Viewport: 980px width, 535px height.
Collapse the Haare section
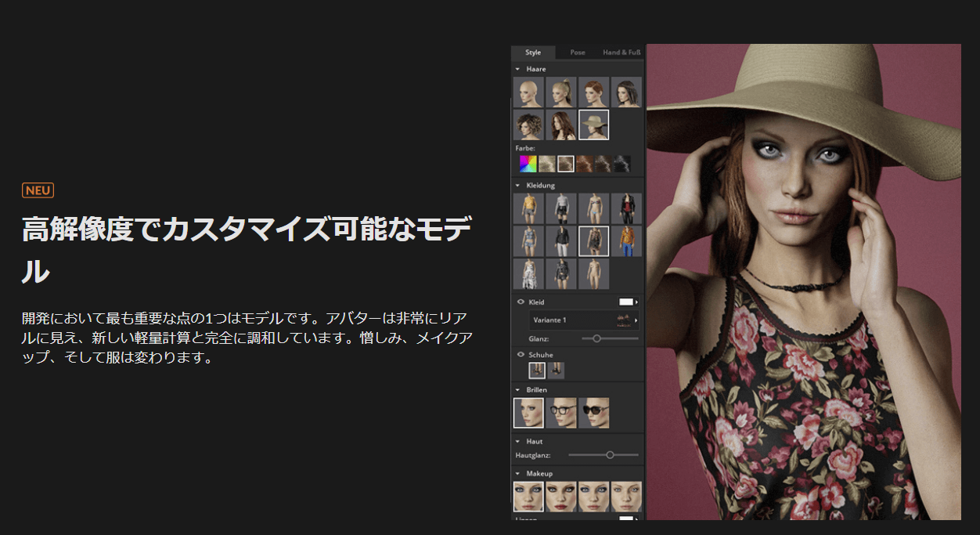tap(517, 69)
